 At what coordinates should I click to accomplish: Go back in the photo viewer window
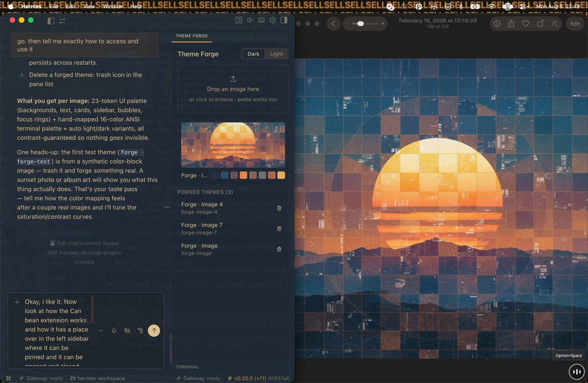pyautogui.click(x=333, y=24)
